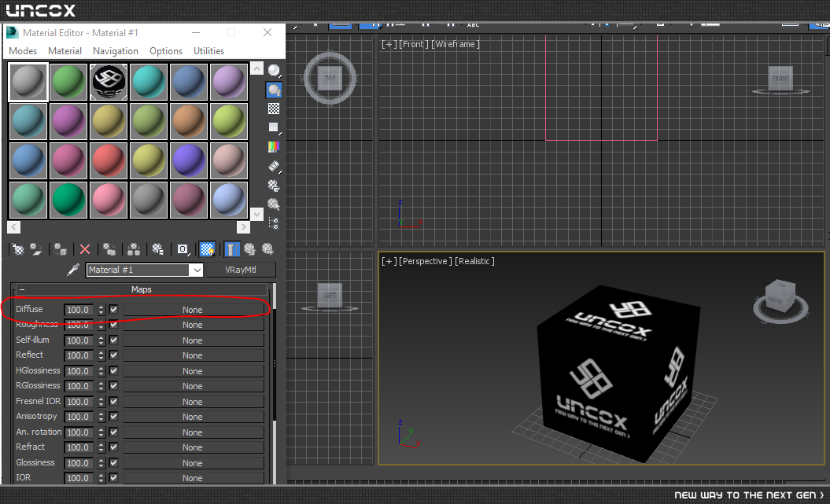Uncheck the RGlossiness map checkbox

click(113, 386)
